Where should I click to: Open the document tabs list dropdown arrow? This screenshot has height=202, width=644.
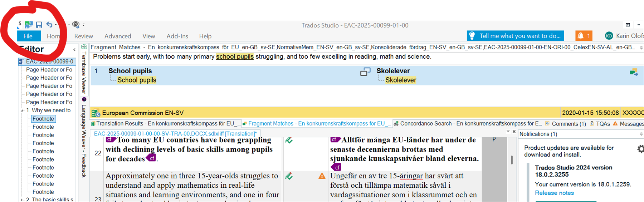click(508, 132)
